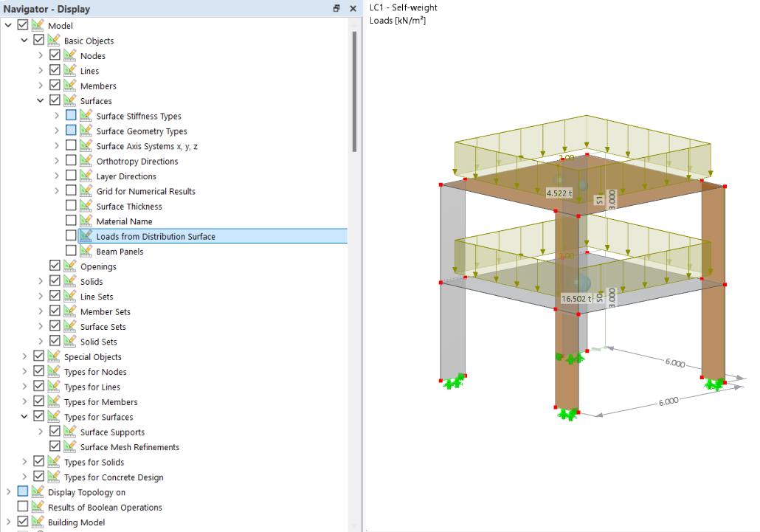The width and height of the screenshot is (760, 532).
Task: Enable the Material Name checkbox
Action: pyautogui.click(x=71, y=221)
